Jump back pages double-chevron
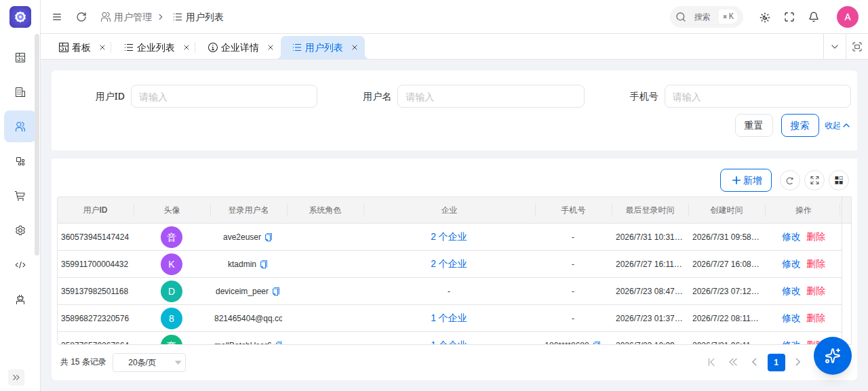 point(733,363)
